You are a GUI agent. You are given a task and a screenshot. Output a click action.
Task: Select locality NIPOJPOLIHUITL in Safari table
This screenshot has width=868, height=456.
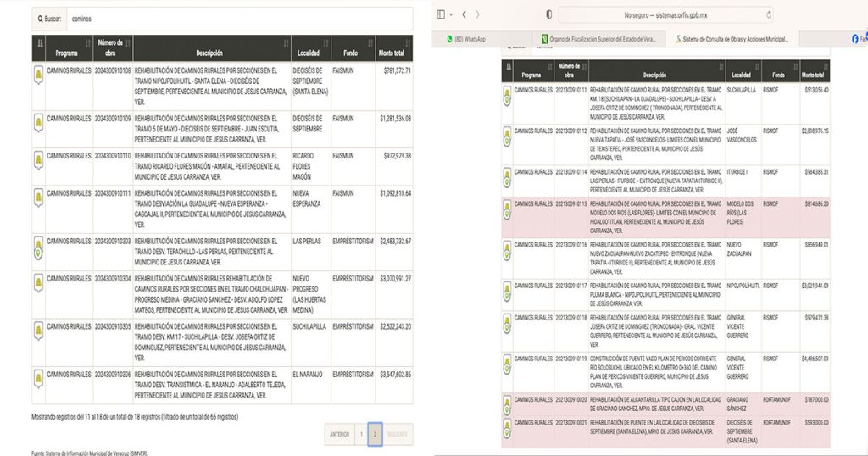pos(743,286)
